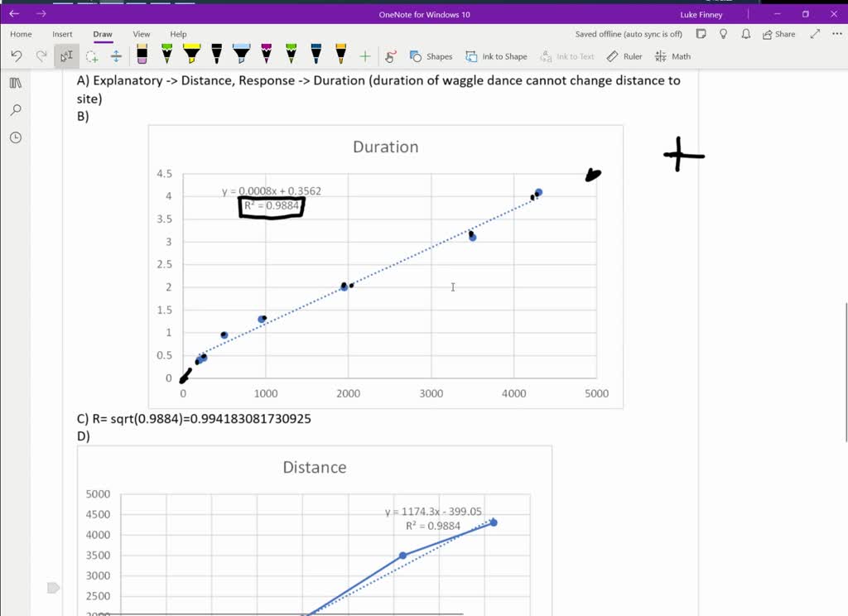Pick the Eraser tool
The image size is (848, 616).
click(x=142, y=54)
